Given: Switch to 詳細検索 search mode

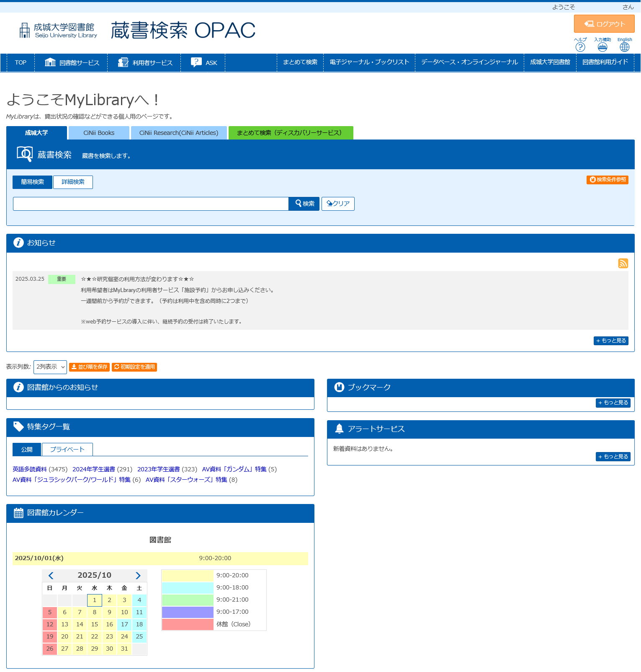Looking at the screenshot, I should (73, 182).
